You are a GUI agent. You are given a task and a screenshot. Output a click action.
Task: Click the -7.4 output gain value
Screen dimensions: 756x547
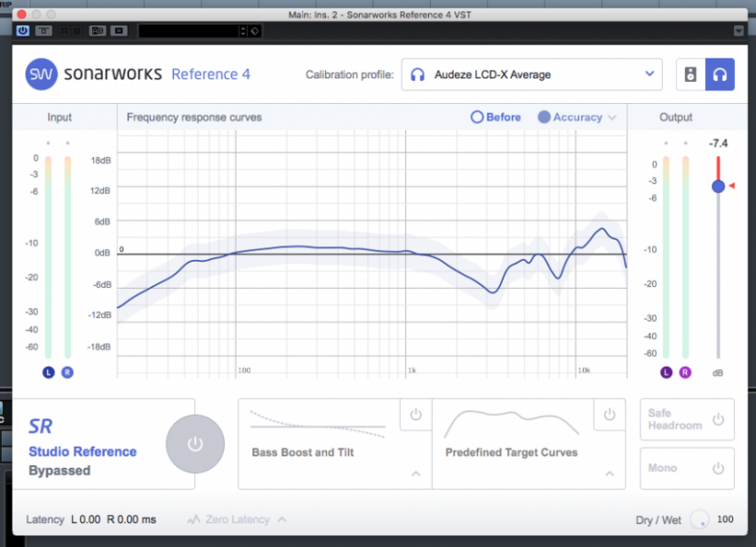click(719, 143)
